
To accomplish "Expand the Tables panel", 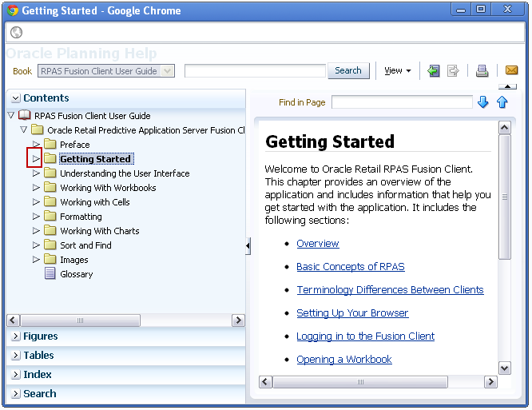I will point(15,356).
